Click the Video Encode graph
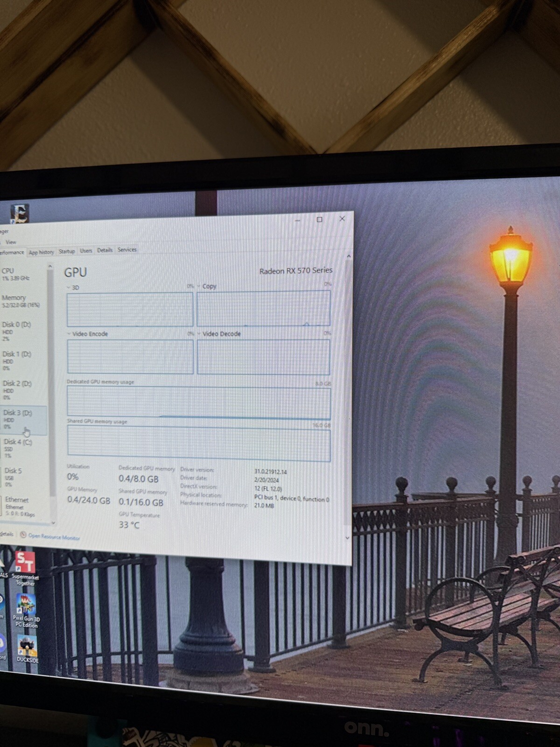Viewport: 560px width, 747px height. (130, 357)
